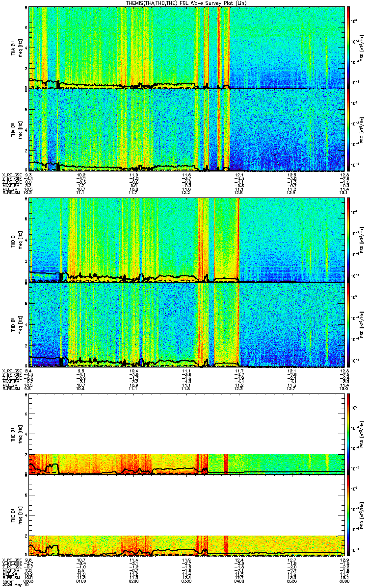Click the '0600' time tick label
368x588 pixels.
(x=344, y=581)
